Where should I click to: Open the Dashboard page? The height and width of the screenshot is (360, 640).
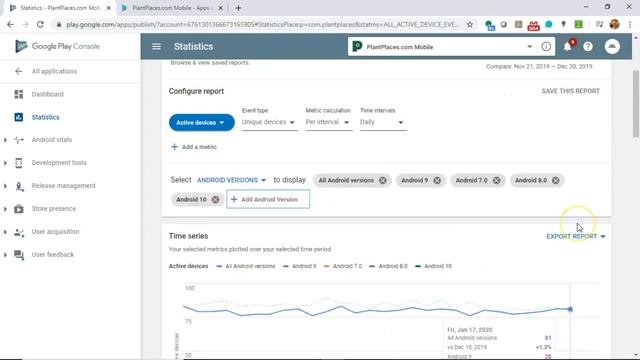(x=48, y=94)
